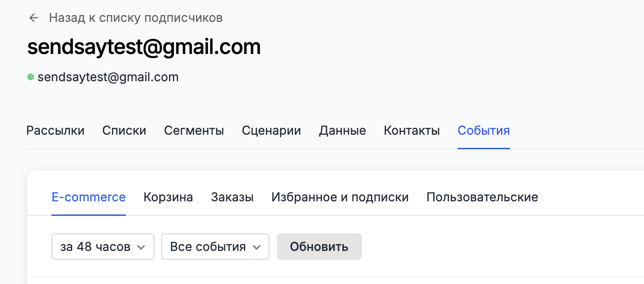Image resolution: width=644 pixels, height=284 pixels.
Task: Open the Сегменты tab
Action: [194, 130]
